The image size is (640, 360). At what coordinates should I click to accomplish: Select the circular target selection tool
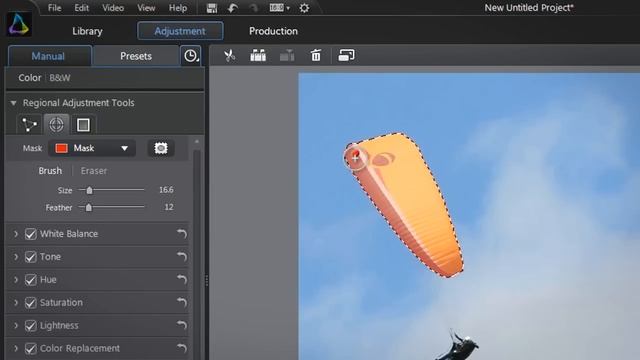pos(56,124)
